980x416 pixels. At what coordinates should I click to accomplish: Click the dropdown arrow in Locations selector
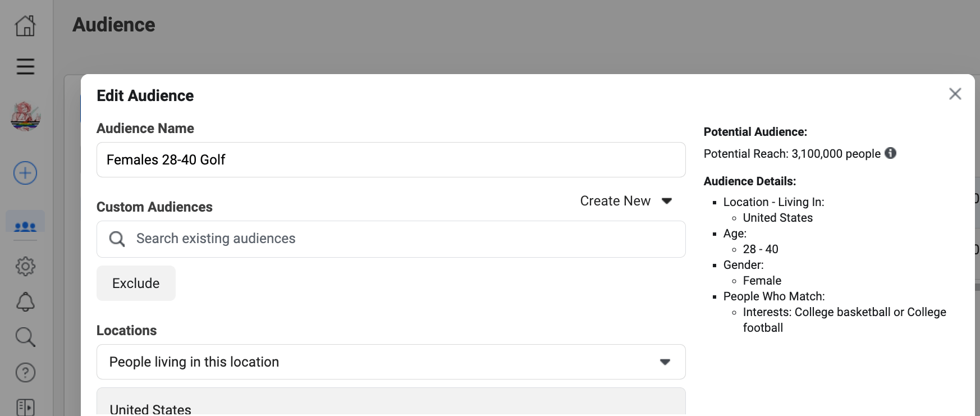665,362
